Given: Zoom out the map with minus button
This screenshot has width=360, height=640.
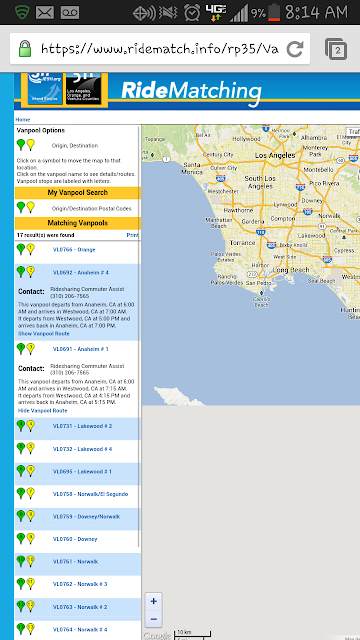Looking at the screenshot, I should (153, 619).
